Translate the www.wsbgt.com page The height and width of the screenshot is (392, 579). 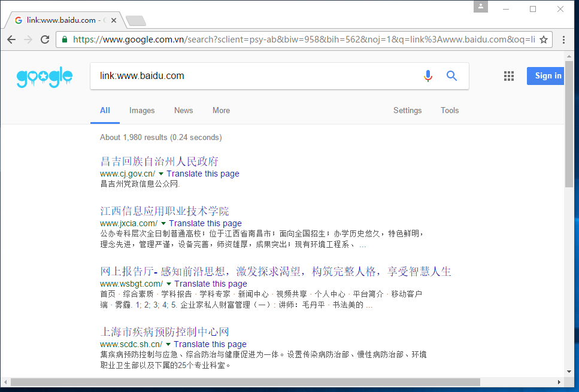tap(211, 284)
